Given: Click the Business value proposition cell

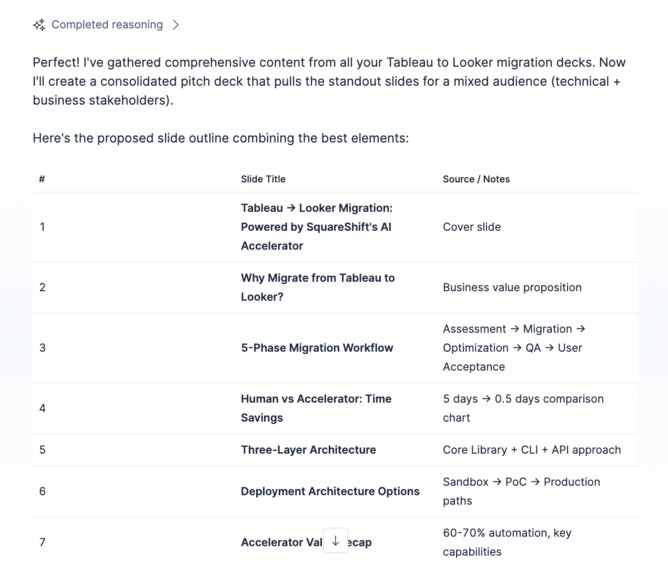Looking at the screenshot, I should point(512,288).
